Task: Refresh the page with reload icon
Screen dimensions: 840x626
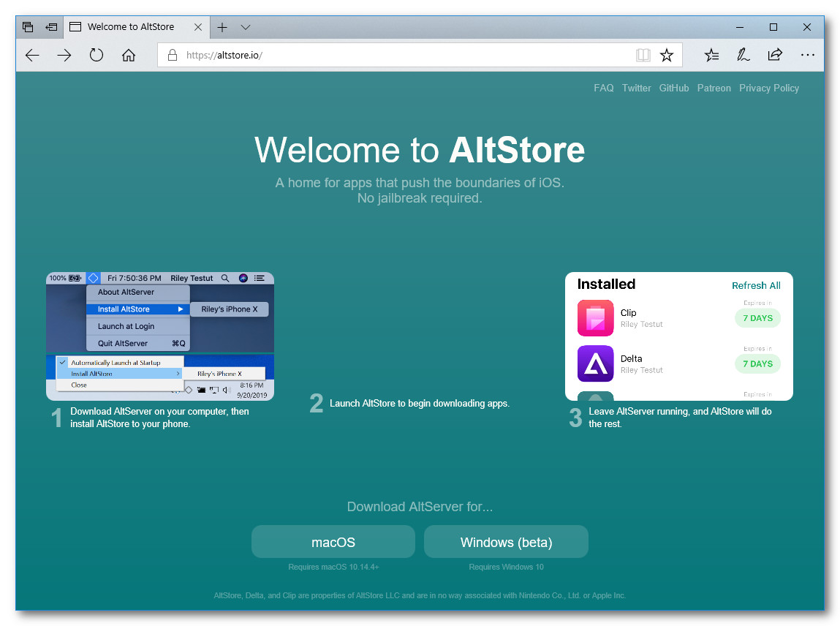Action: (97, 55)
